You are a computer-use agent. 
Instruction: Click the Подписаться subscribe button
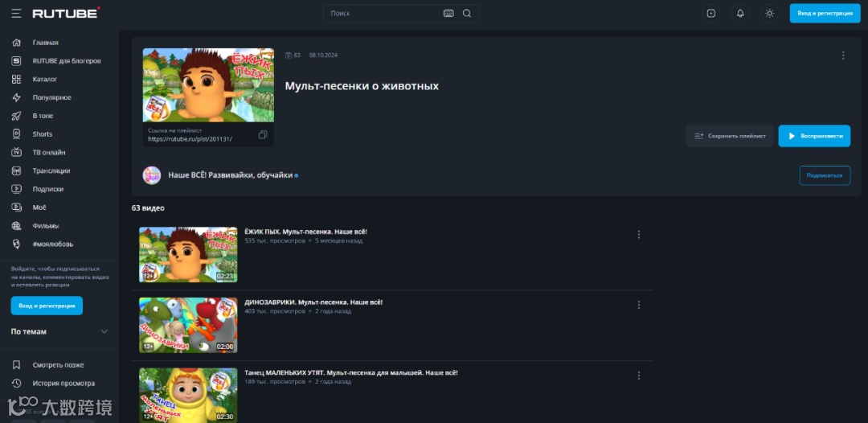tap(825, 175)
